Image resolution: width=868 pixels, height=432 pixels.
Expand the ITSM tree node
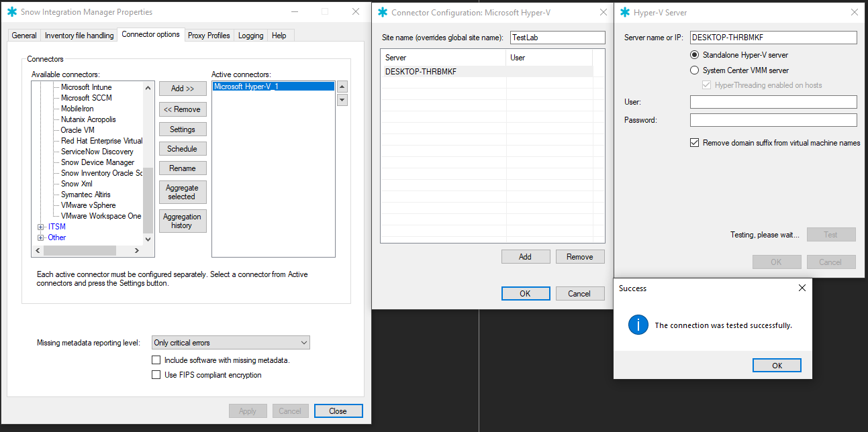coord(41,227)
